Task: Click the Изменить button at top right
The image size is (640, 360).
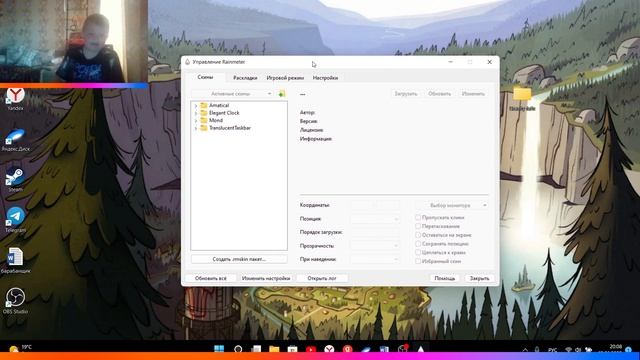Action: click(473, 93)
